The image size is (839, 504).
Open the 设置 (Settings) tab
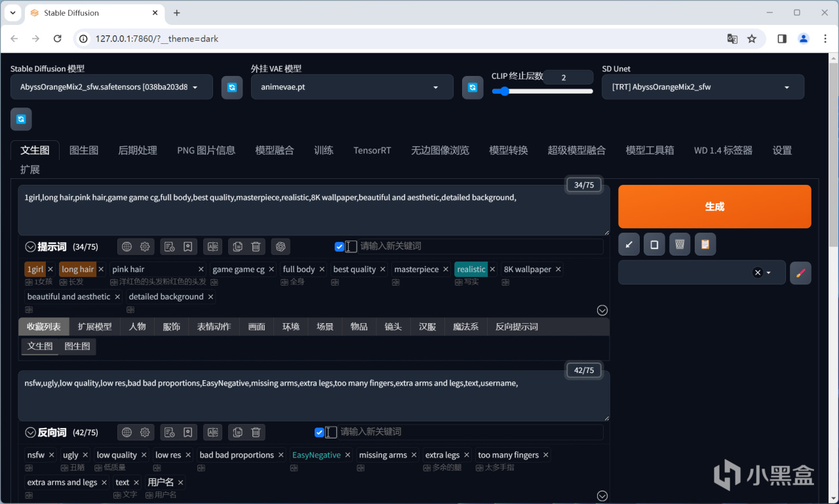click(782, 150)
